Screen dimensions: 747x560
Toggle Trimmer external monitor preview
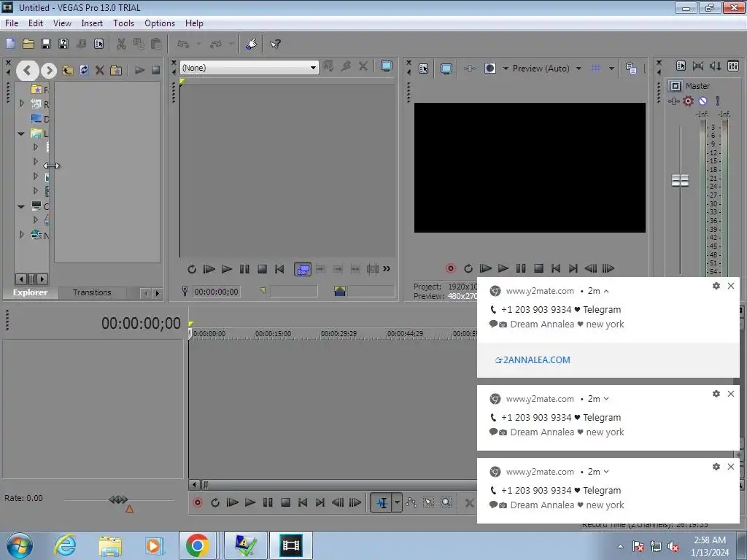(x=387, y=66)
